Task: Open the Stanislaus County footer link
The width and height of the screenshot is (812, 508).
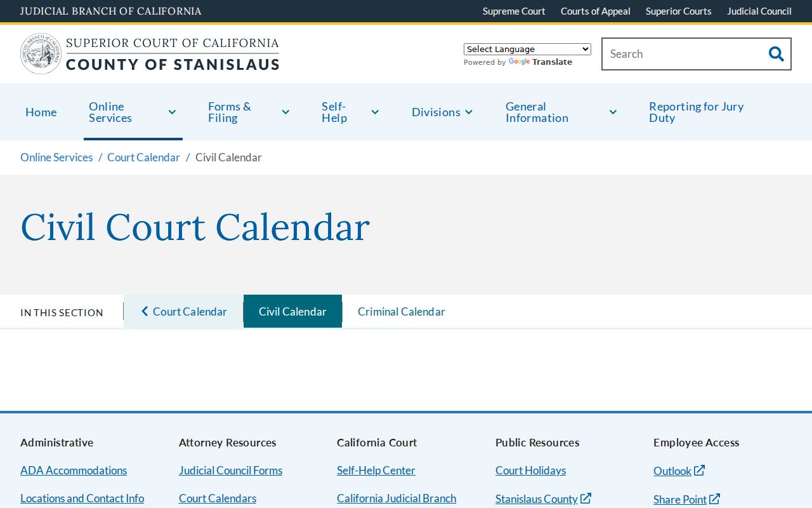Action: click(537, 499)
